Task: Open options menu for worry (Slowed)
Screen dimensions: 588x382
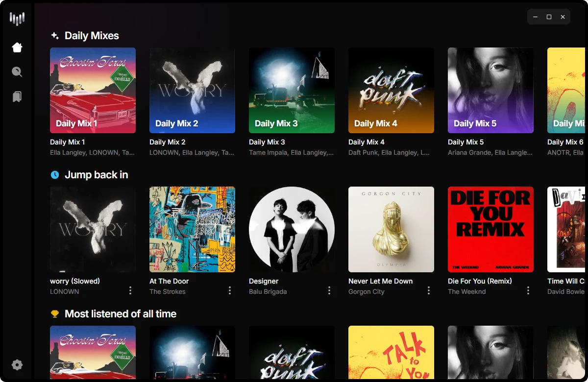Action: pos(130,290)
